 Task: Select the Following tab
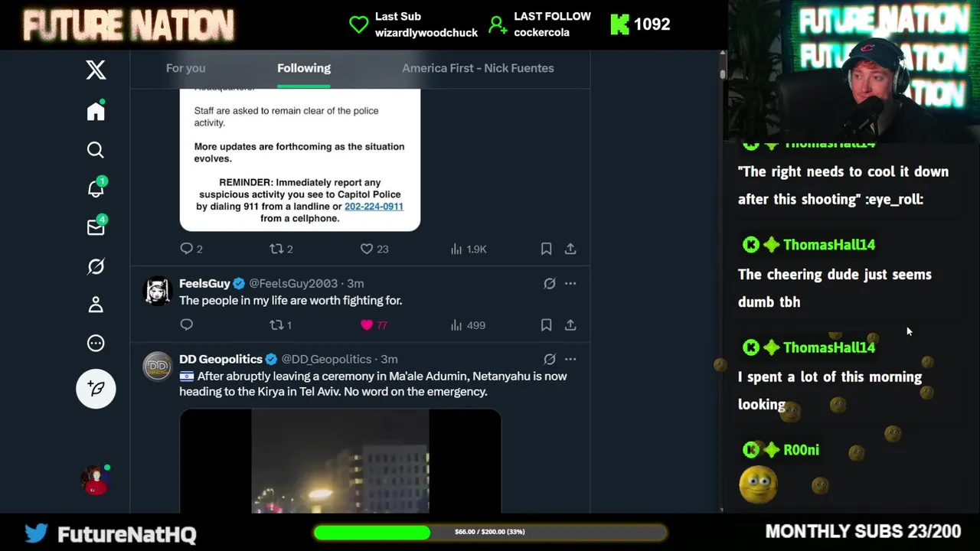[304, 68]
